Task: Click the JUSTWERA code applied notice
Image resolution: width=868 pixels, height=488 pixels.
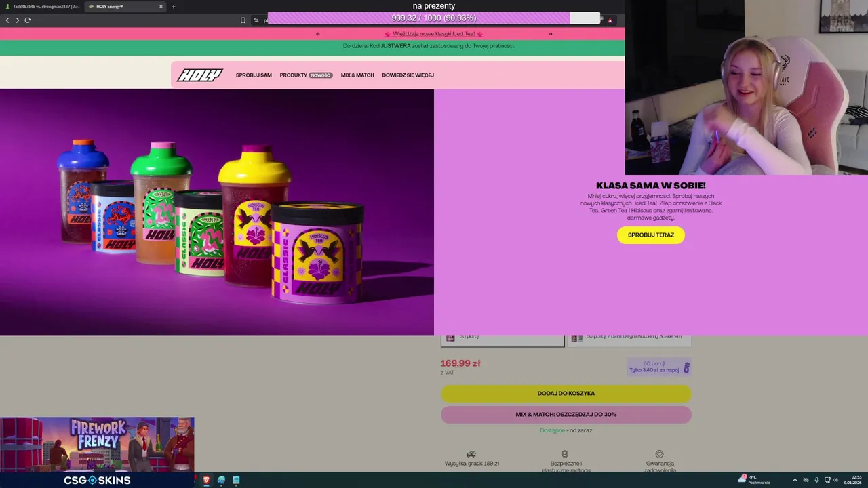Action: (429, 46)
